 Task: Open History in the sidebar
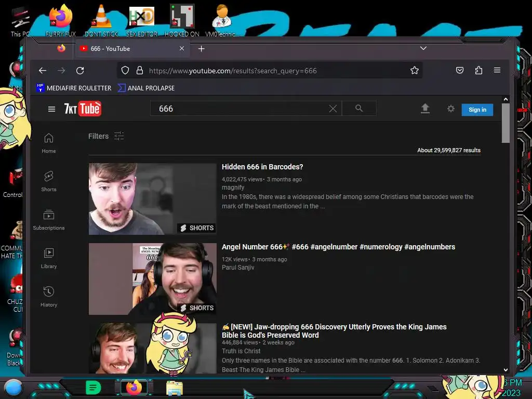click(x=49, y=297)
